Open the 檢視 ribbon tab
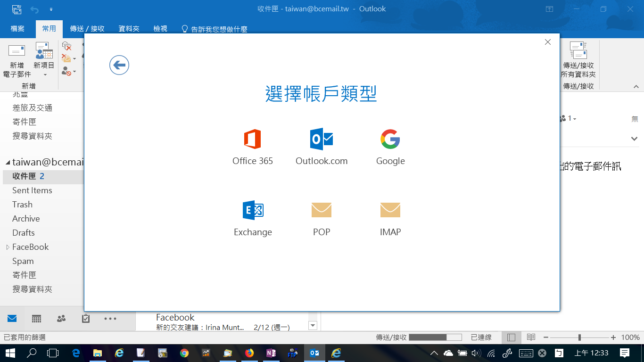 point(160,29)
